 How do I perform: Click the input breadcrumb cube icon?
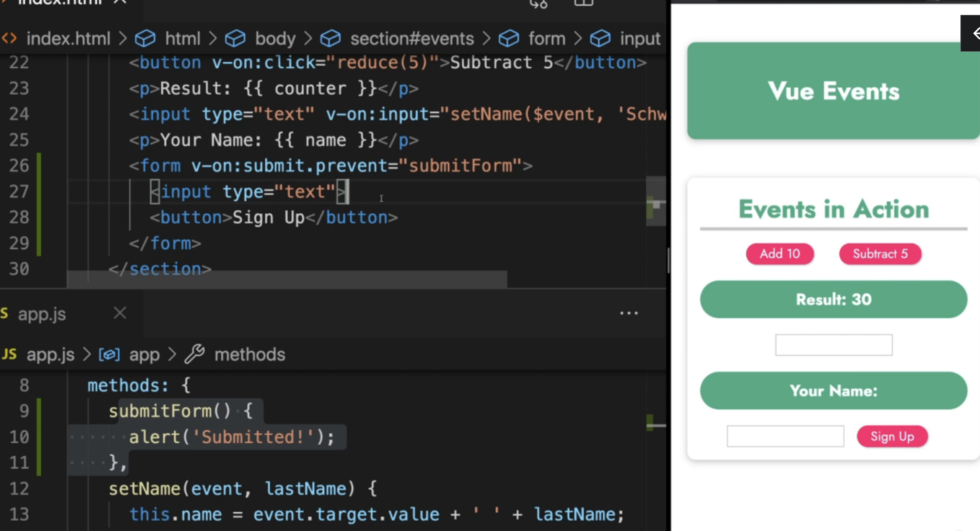point(600,38)
